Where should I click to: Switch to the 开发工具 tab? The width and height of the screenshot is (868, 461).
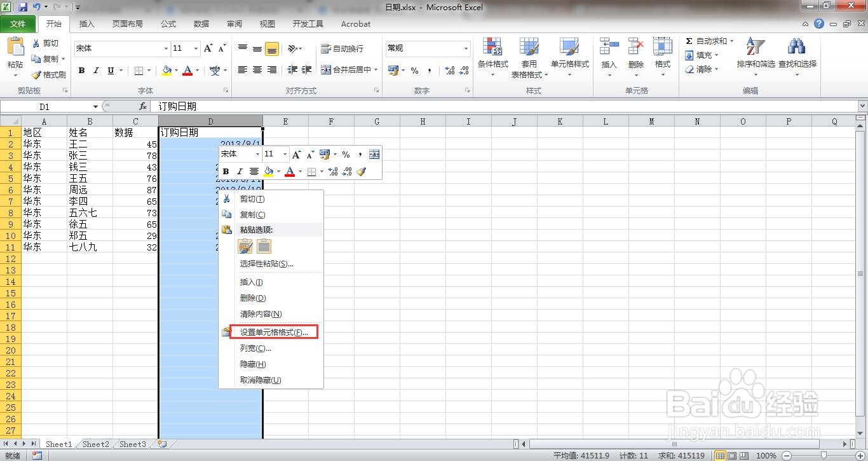pyautogui.click(x=308, y=24)
